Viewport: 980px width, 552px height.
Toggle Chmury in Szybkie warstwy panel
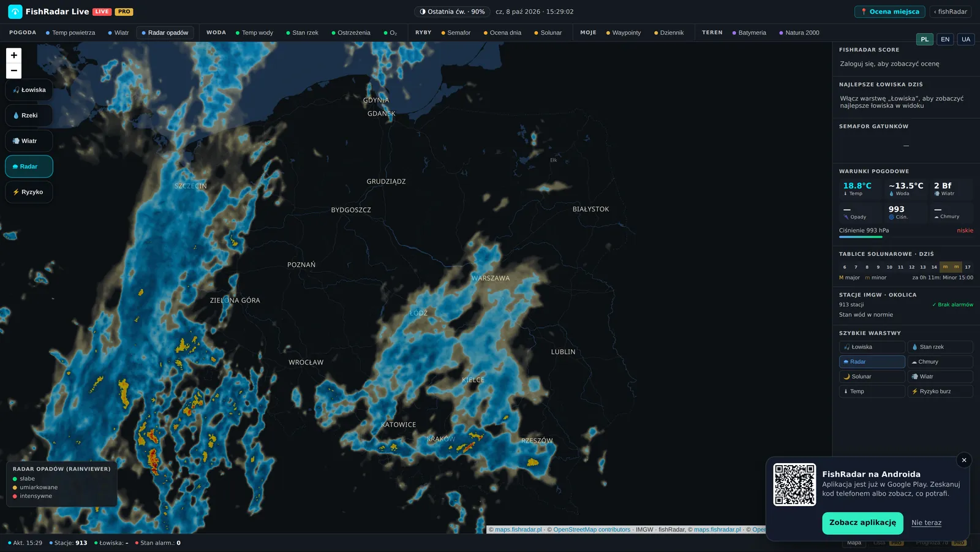coord(940,361)
